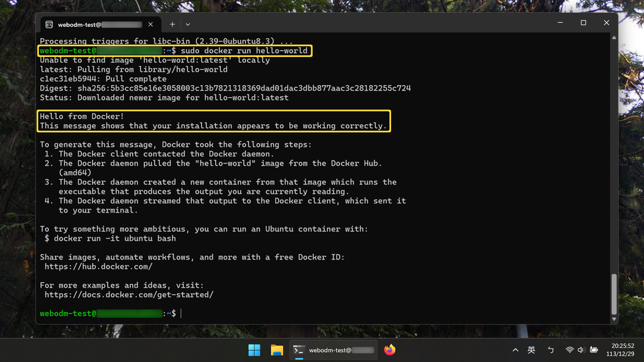Click the 'c1ec31eb5944: Pull complete' line
This screenshot has width=644, height=362.
103,79
